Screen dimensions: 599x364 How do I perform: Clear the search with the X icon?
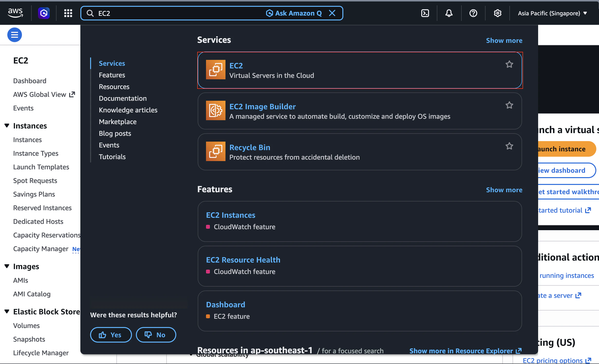click(332, 13)
